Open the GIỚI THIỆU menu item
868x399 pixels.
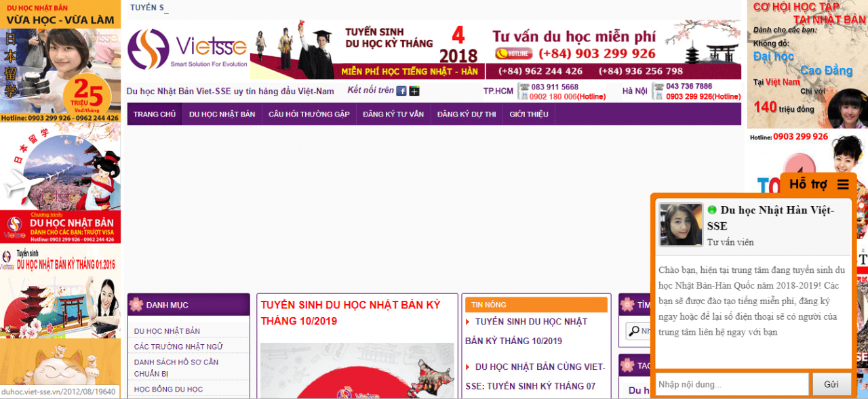529,114
